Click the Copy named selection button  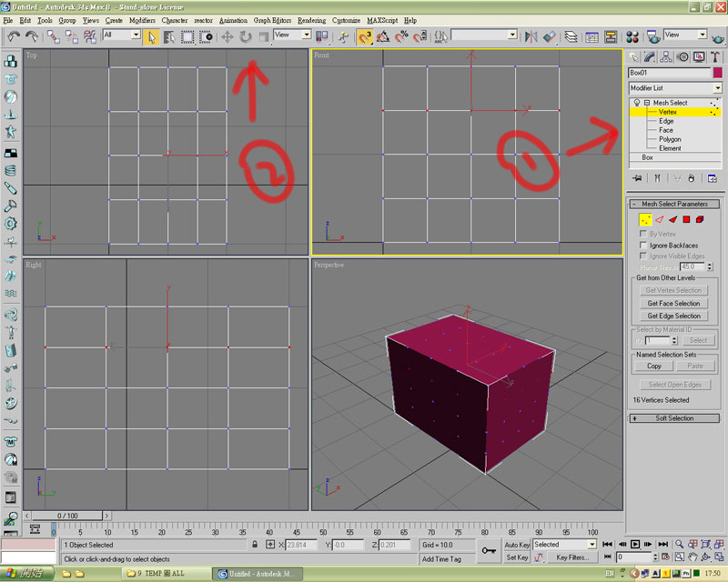pos(653,366)
